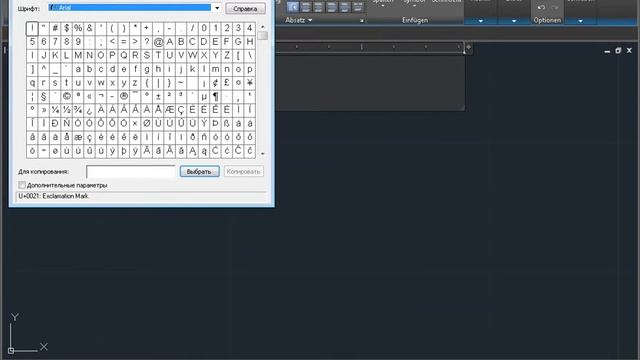Click the character map scrollbar down arrow
The image size is (640, 360).
point(262,154)
